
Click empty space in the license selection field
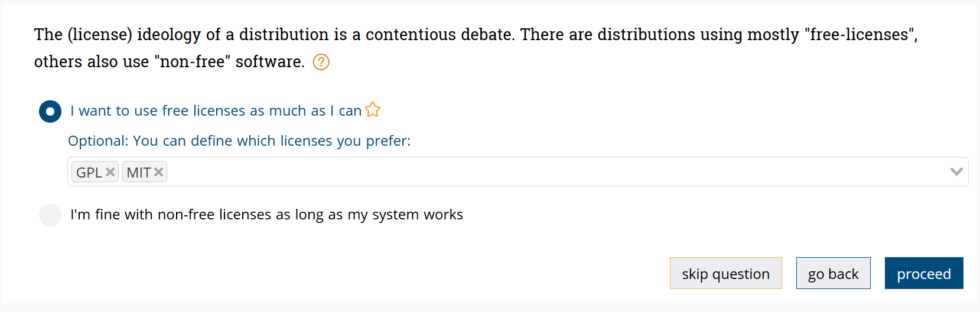coord(532,172)
